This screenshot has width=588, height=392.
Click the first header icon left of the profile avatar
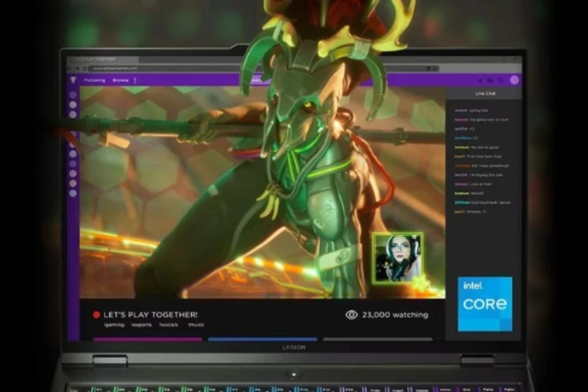[480, 80]
